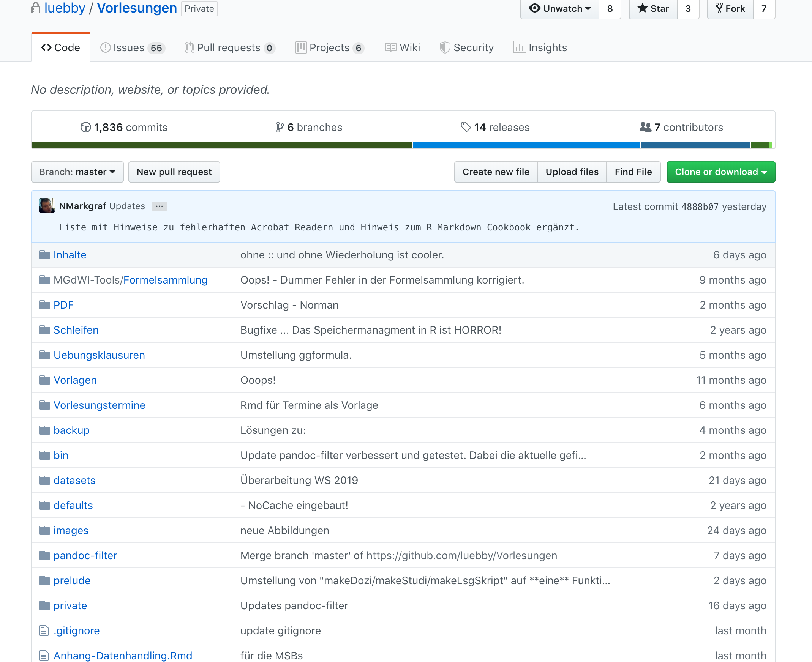
Task: Fork the repository
Action: 730,9
